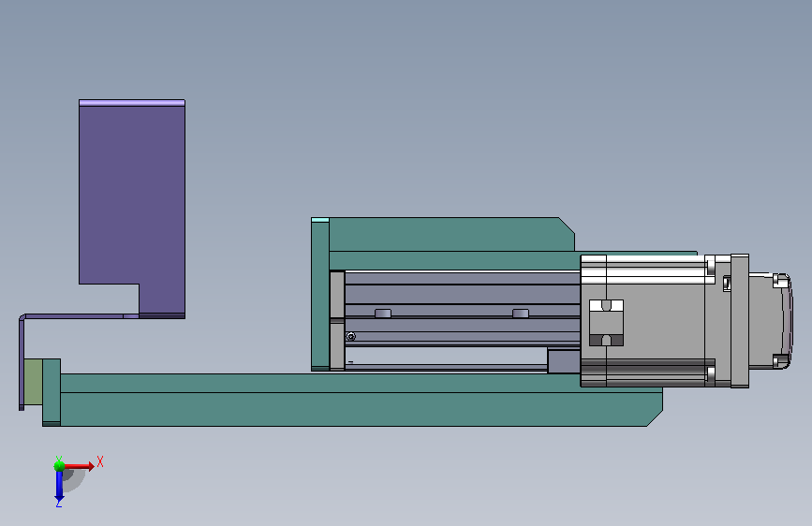Select the light cyan top edge of the end plate

tap(320, 220)
